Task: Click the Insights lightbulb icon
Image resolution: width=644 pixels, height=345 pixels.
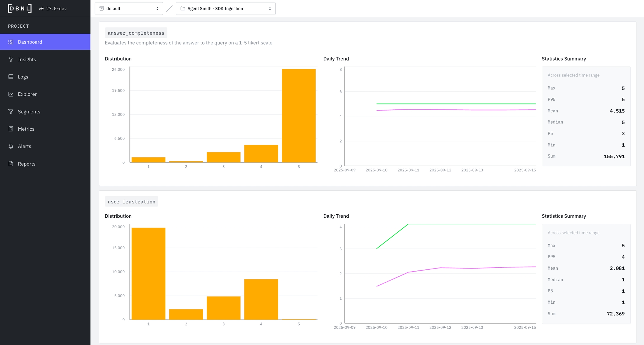Action: point(11,59)
